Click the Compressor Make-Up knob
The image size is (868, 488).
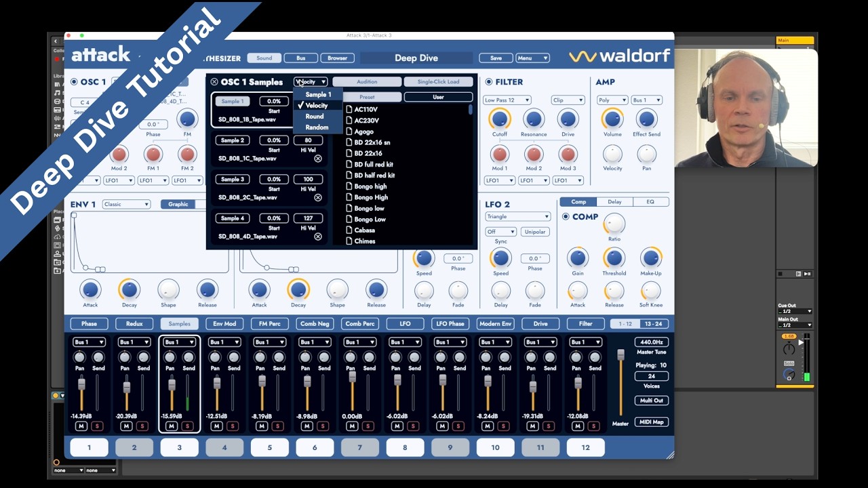(650, 258)
